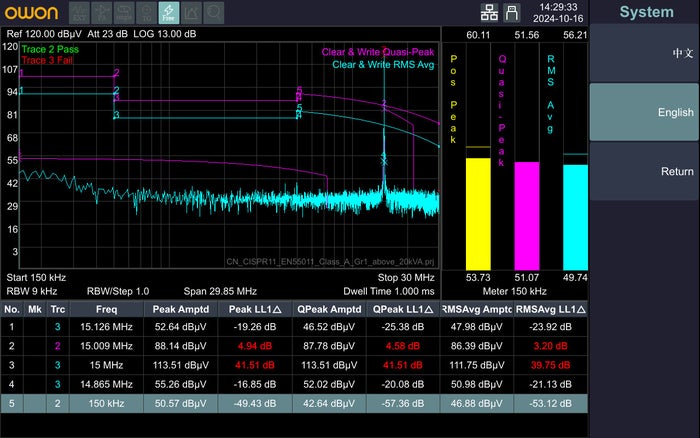This screenshot has width=700, height=438.
Task: Click the Peak Amptd column header
Action: pyautogui.click(x=180, y=309)
